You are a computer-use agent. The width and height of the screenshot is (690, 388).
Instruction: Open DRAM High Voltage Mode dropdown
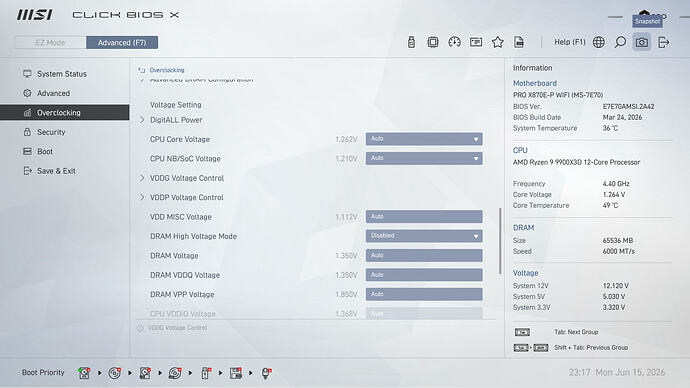pos(424,236)
